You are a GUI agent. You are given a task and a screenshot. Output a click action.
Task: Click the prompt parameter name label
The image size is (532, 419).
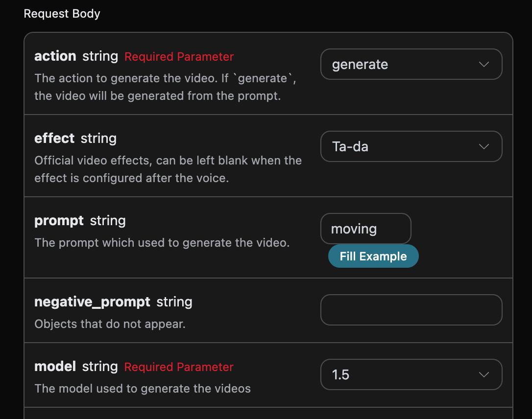(59, 221)
